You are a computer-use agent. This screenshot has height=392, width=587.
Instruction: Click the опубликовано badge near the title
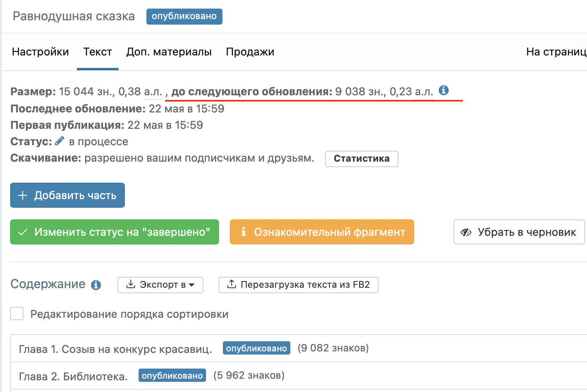[x=184, y=16]
